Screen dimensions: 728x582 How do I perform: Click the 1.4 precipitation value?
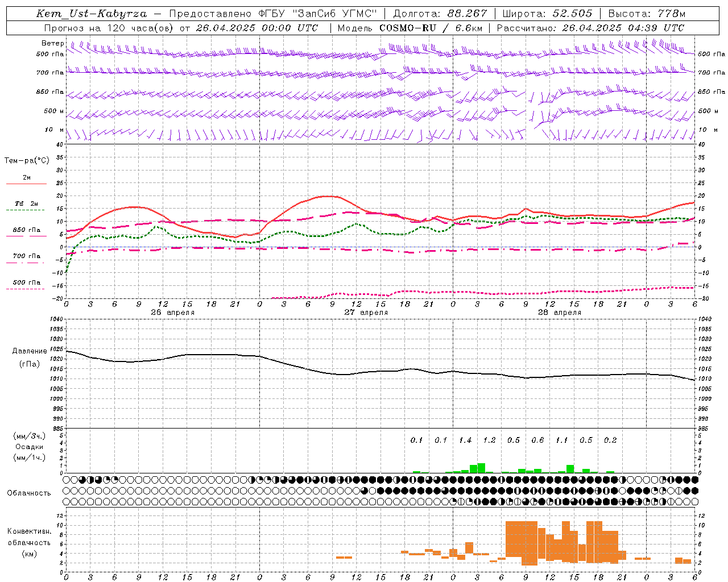(465, 440)
